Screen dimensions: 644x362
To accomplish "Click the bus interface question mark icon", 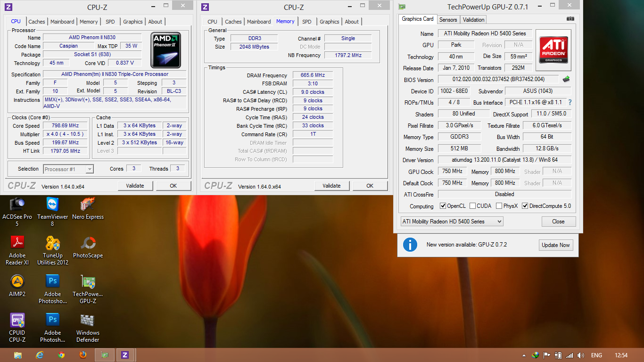I will [x=570, y=102].
